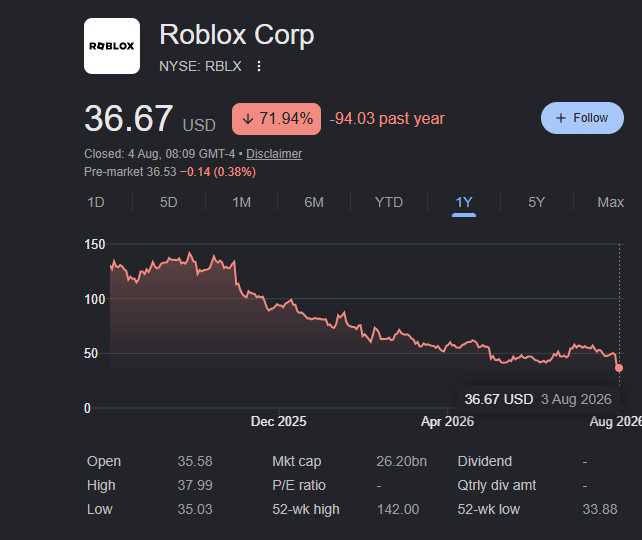Click the Pre-market 36.53 value
642x540 pixels.
tap(161, 172)
